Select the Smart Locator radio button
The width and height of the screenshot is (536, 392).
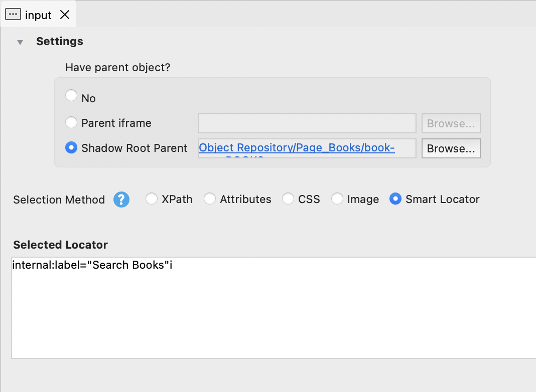pyautogui.click(x=395, y=199)
